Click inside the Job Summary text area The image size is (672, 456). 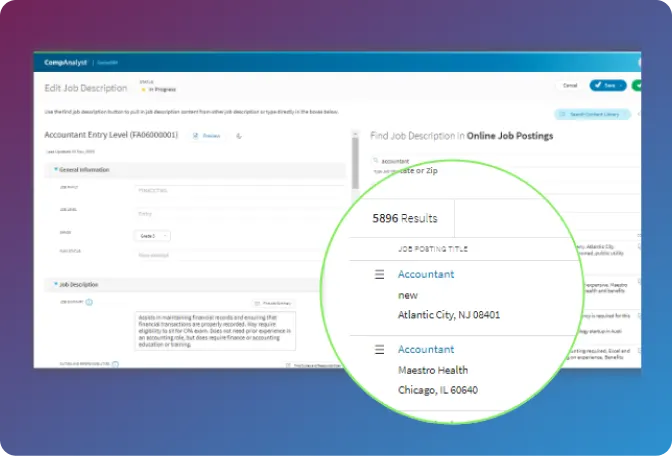[214, 330]
